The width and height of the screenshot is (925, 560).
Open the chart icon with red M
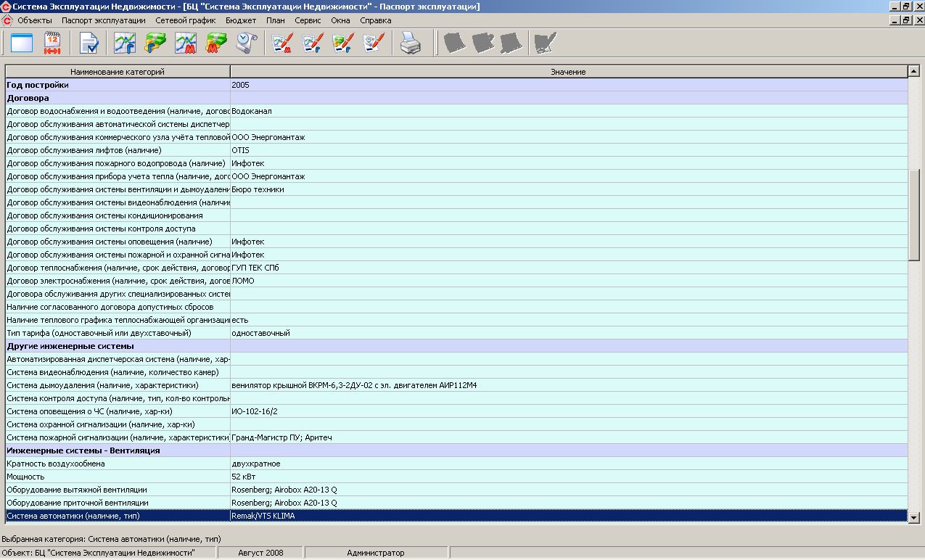point(186,44)
